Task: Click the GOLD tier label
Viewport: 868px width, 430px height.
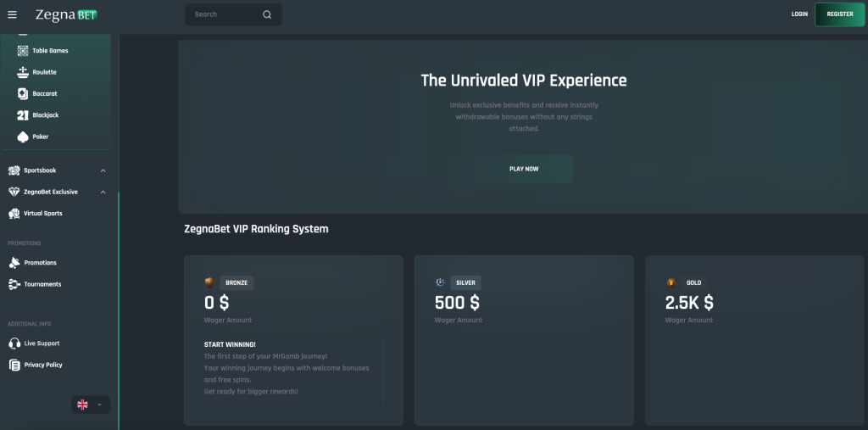Action: click(693, 282)
